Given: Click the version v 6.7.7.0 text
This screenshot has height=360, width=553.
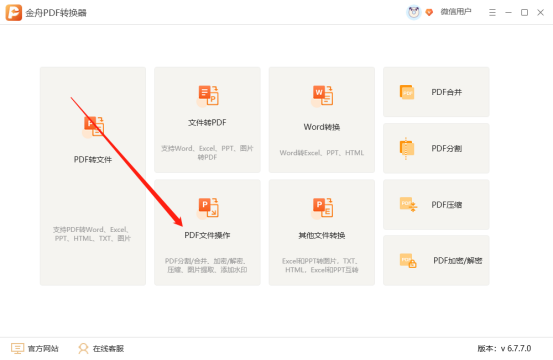Looking at the screenshot, I should [504, 348].
